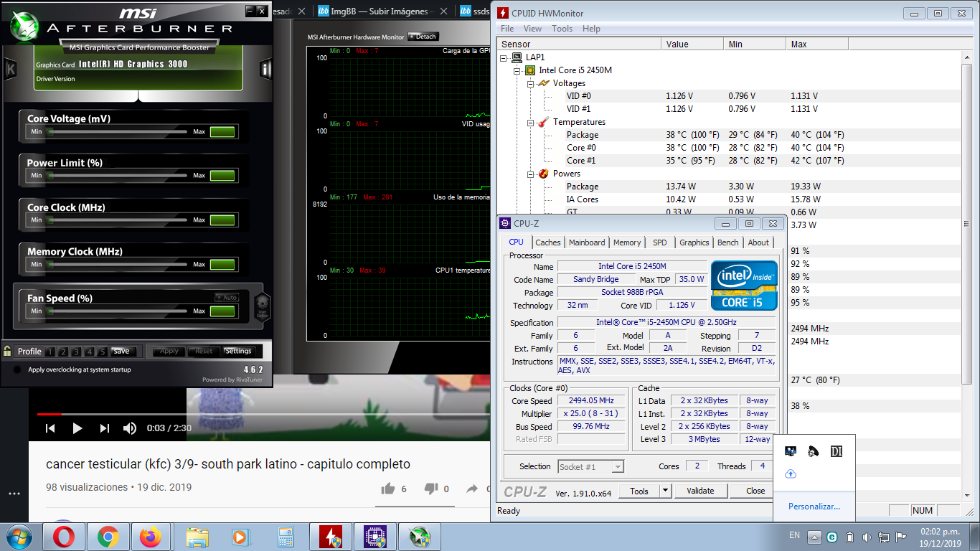Viewport: 980px width, 551px height.
Task: Mute the video with the speaker icon
Action: point(130,428)
